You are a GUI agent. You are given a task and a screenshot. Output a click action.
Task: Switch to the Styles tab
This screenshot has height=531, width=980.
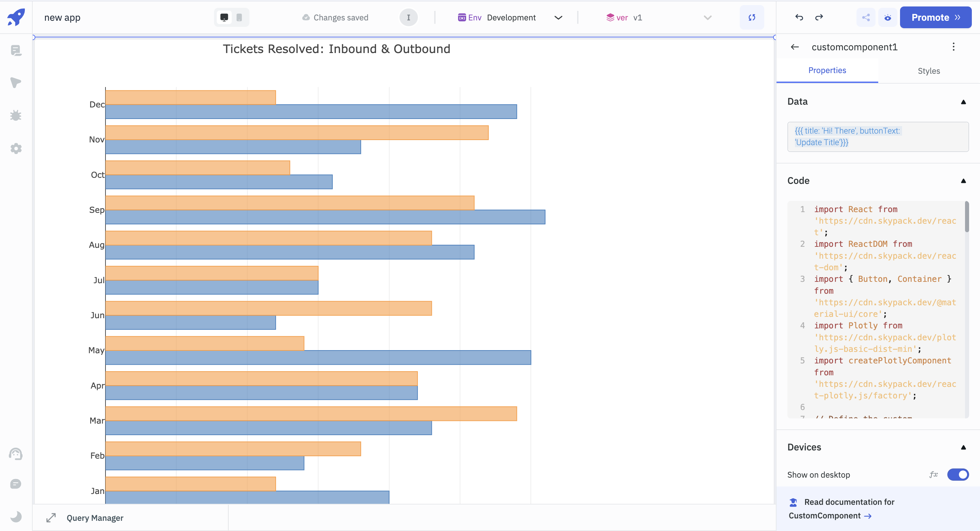tap(928, 71)
